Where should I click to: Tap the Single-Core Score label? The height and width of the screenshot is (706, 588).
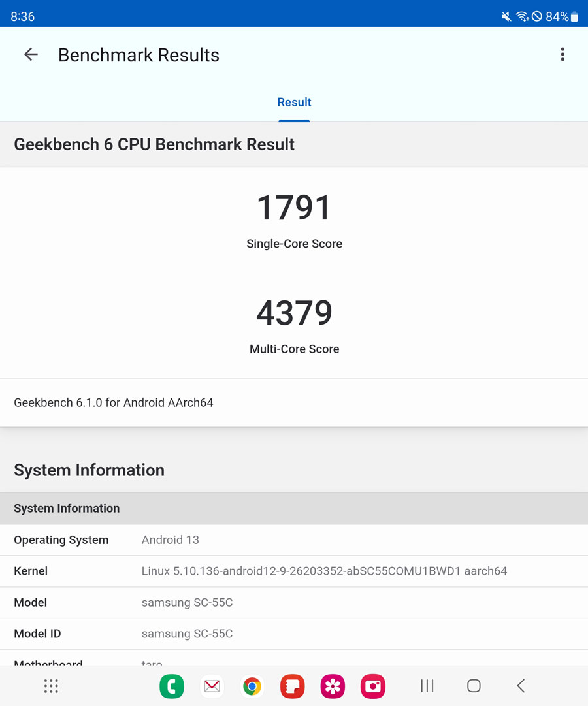[294, 244]
